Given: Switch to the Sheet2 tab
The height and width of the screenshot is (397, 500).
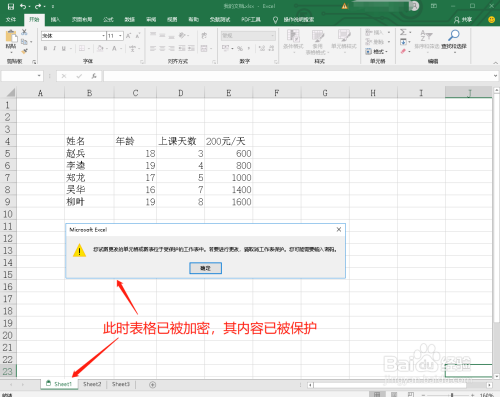Looking at the screenshot, I should [92, 384].
